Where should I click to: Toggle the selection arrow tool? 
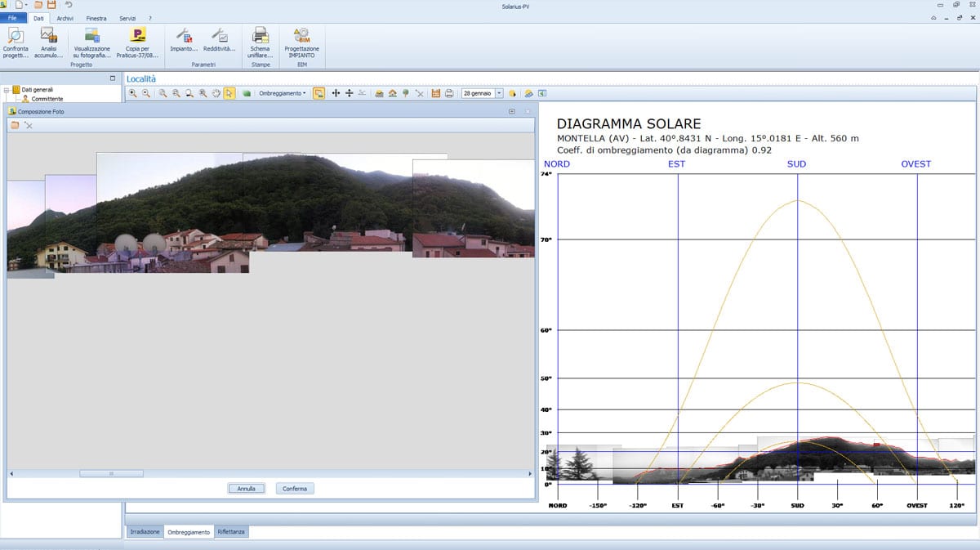[x=229, y=93]
